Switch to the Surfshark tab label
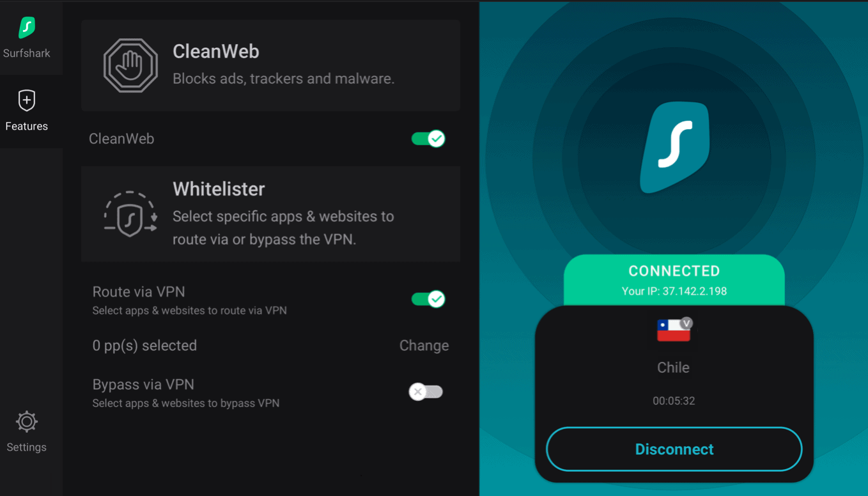This screenshot has width=868, height=496. click(27, 54)
